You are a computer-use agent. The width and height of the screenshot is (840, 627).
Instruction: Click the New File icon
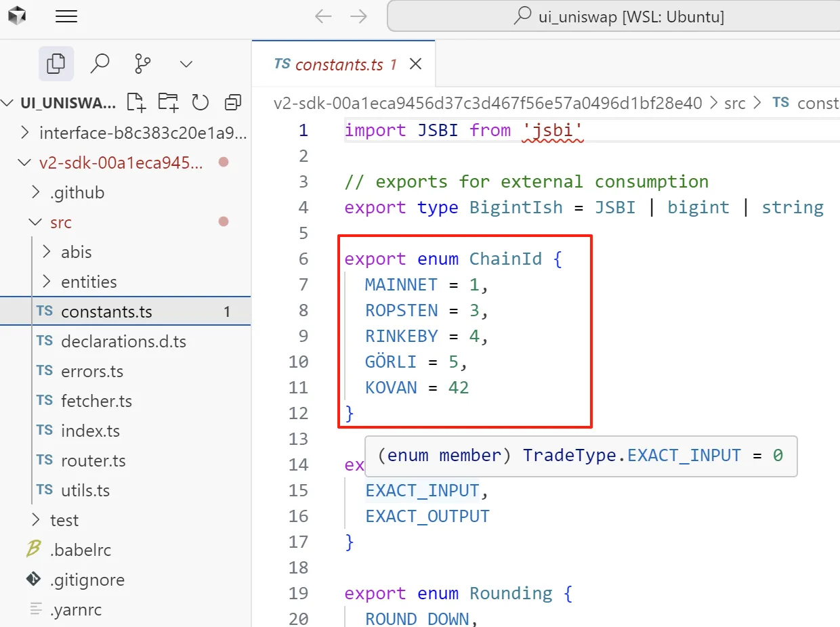(x=136, y=102)
